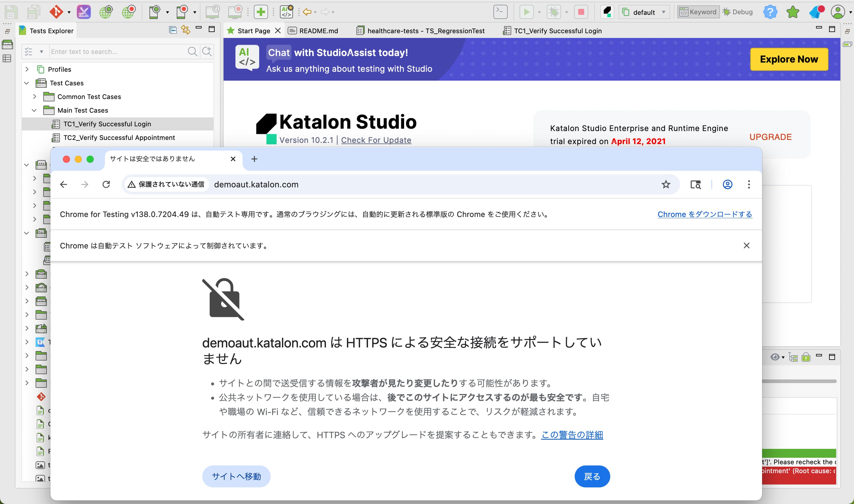Collapse the Test Cases tree node

coord(26,83)
